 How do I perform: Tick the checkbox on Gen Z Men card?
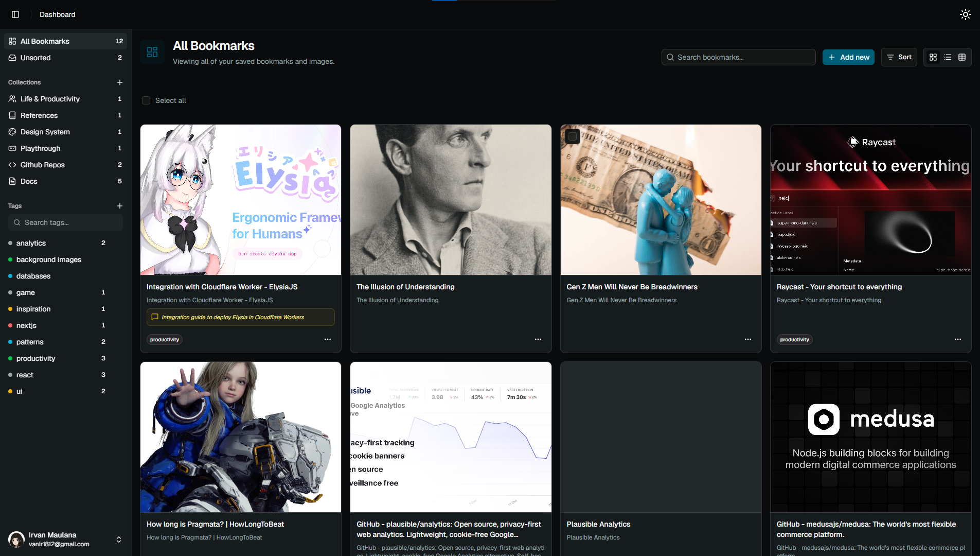point(573,136)
